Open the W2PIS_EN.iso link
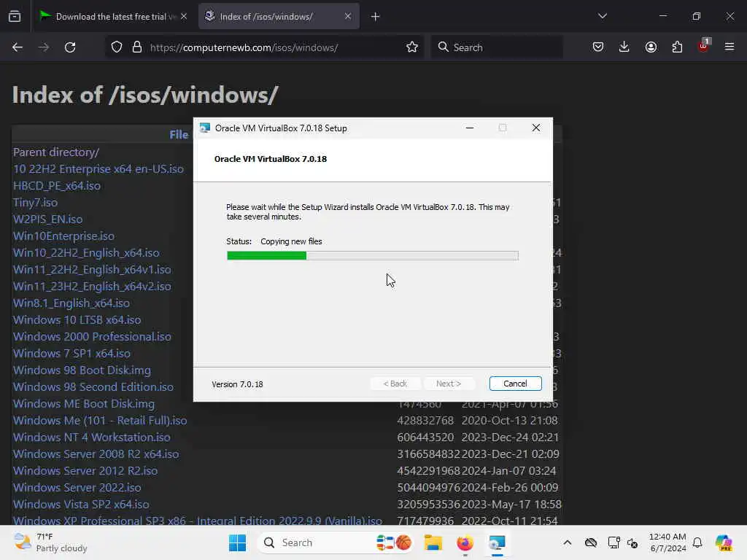The width and height of the screenshot is (747, 560). point(47,219)
